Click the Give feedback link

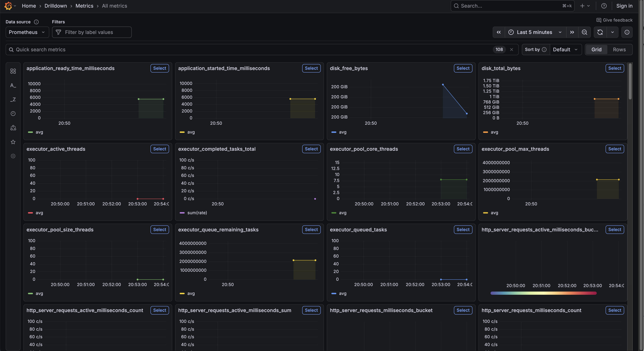pos(614,20)
